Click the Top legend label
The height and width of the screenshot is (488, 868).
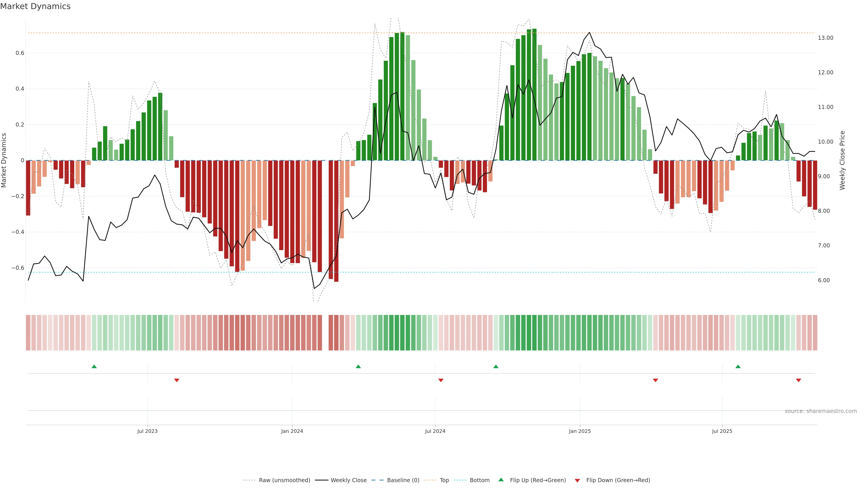click(x=444, y=480)
